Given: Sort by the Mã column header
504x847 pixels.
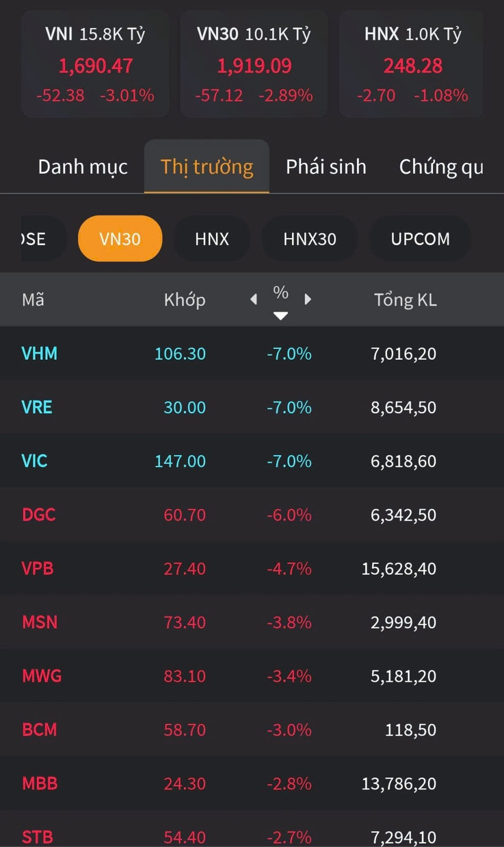Looking at the screenshot, I should [33, 300].
